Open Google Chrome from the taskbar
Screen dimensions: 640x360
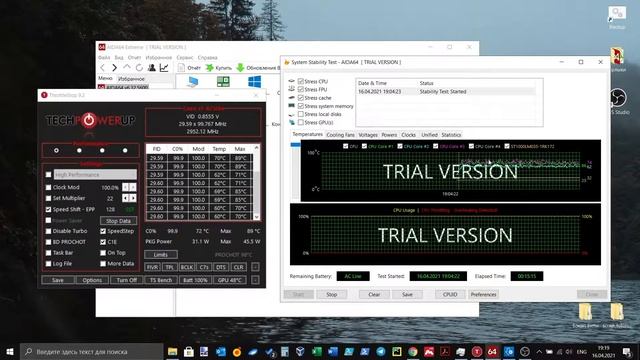click(x=413, y=351)
